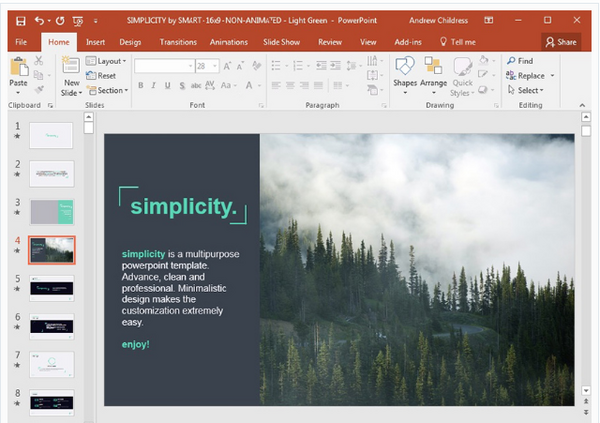Click Find in Editing group

pyautogui.click(x=520, y=61)
